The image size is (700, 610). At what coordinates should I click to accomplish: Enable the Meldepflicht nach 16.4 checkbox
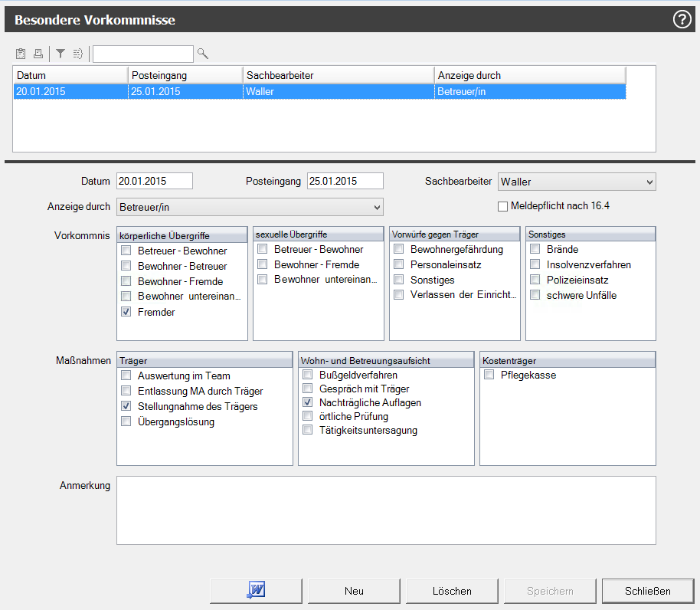pos(503,206)
